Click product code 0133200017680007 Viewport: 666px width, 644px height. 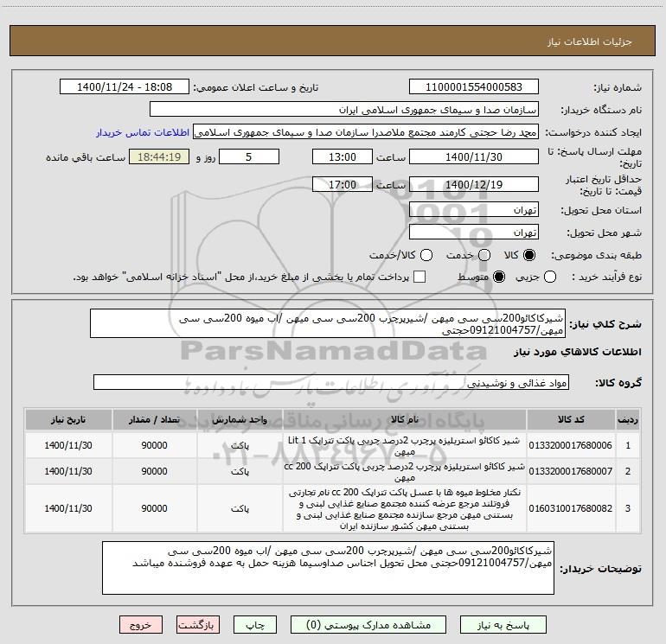571,471
